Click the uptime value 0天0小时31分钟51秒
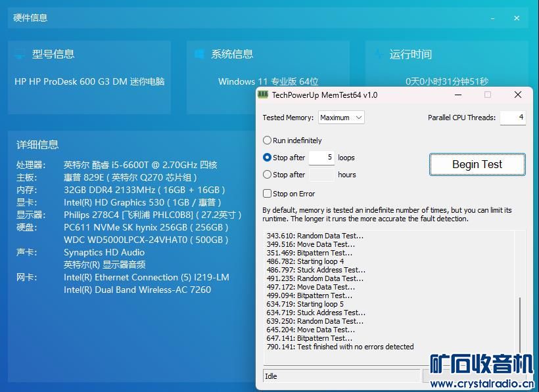 [x=447, y=81]
